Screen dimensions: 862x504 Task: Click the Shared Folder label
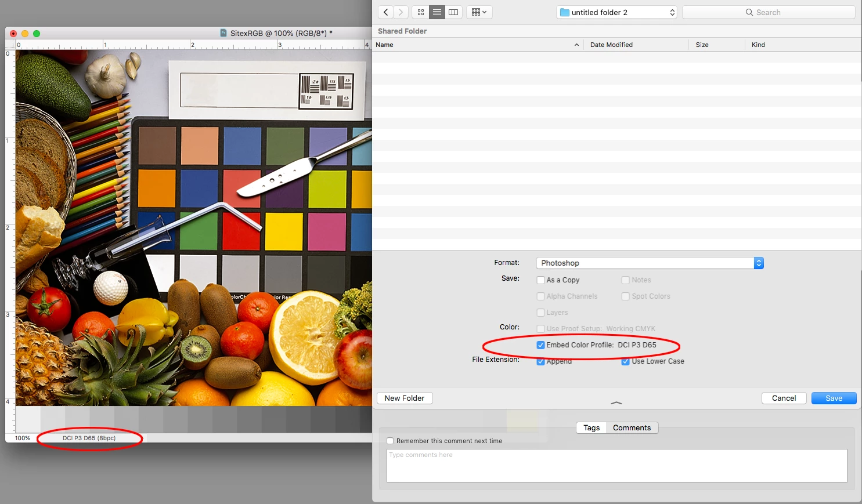(x=402, y=31)
